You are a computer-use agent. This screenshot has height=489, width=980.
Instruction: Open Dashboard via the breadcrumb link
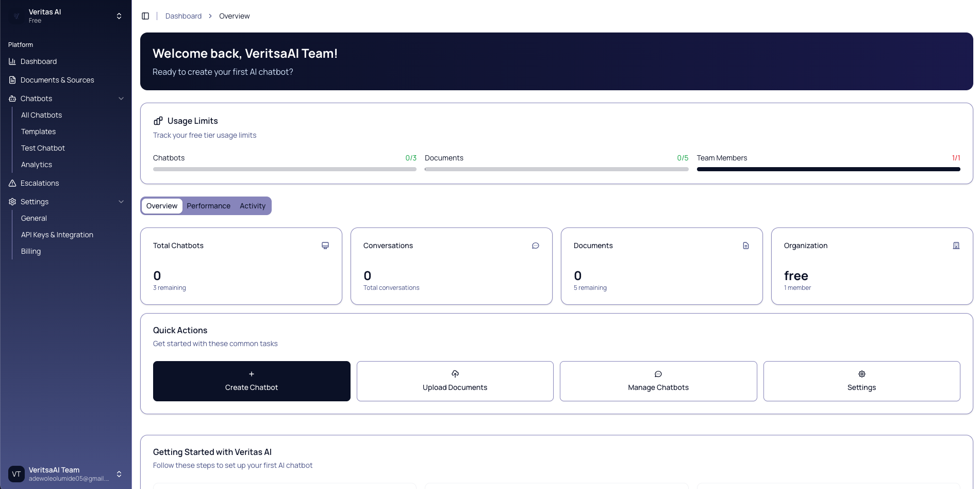[x=184, y=15]
